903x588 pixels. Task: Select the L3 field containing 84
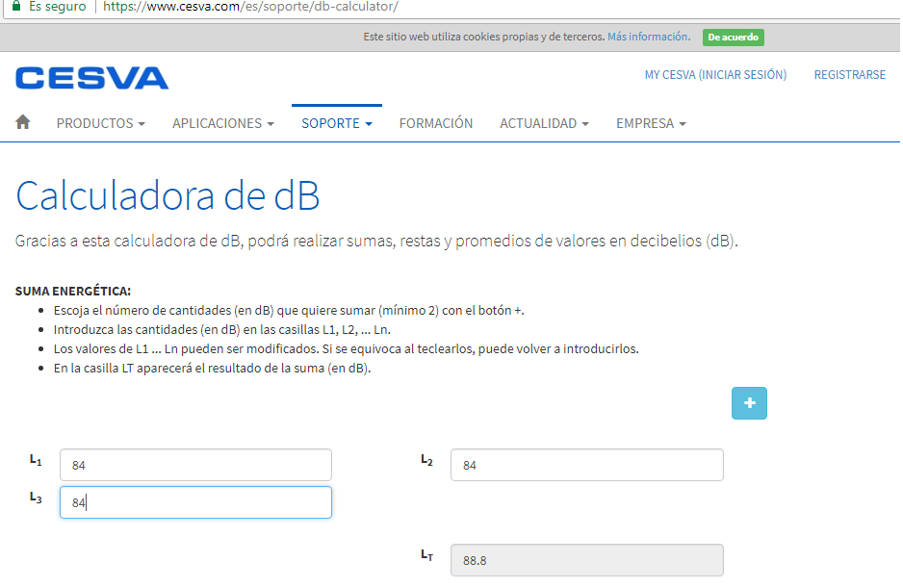coord(195,501)
